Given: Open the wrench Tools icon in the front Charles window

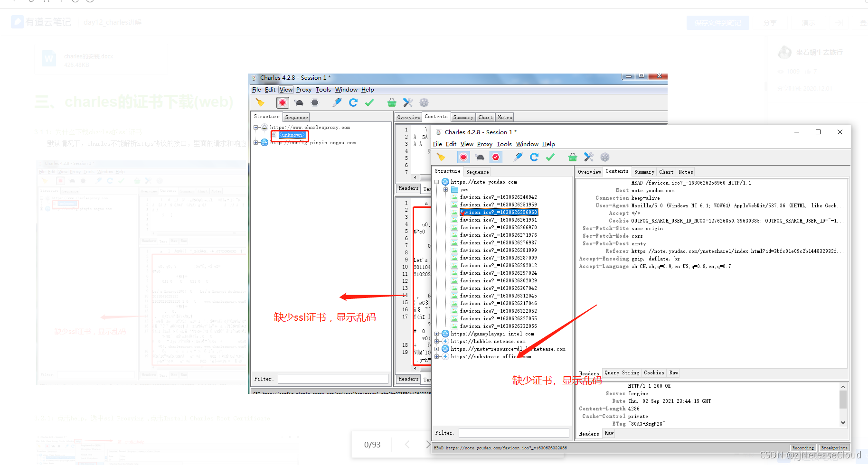Looking at the screenshot, I should click(x=589, y=157).
